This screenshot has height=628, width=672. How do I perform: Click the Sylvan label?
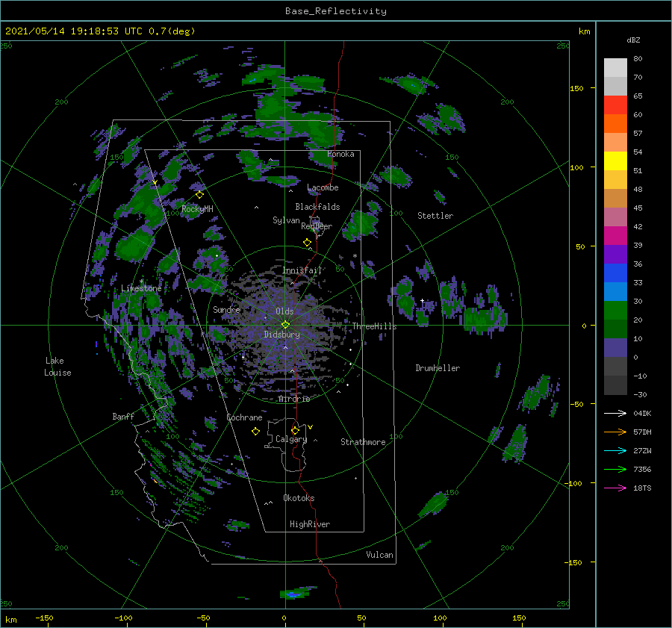pos(286,220)
